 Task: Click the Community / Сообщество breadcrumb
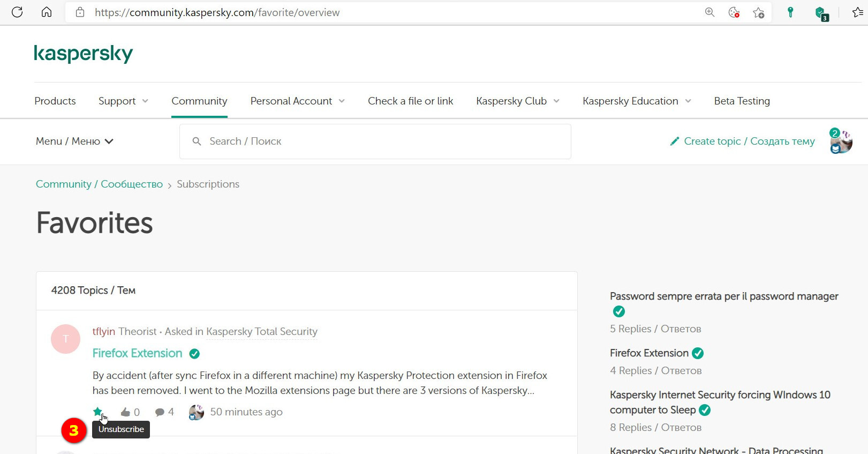coord(99,184)
